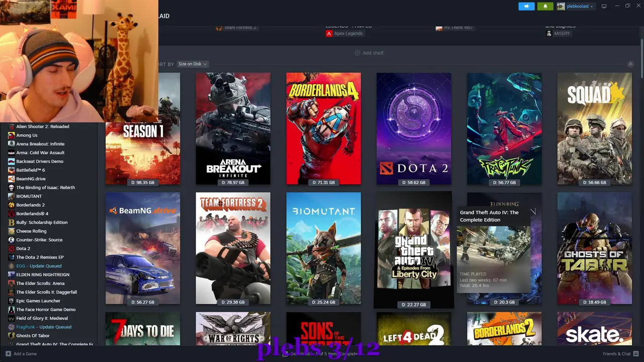Open the Squad game cover
Viewport: 644px width, 362px height.
click(x=595, y=128)
